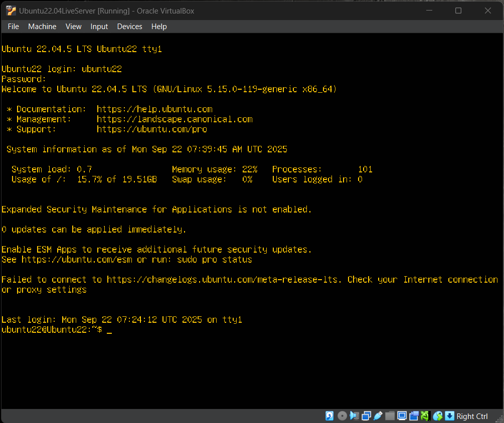Viewport: 504px width, 423px height.
Task: Click the terminal prompt cursor area
Action: (109, 330)
